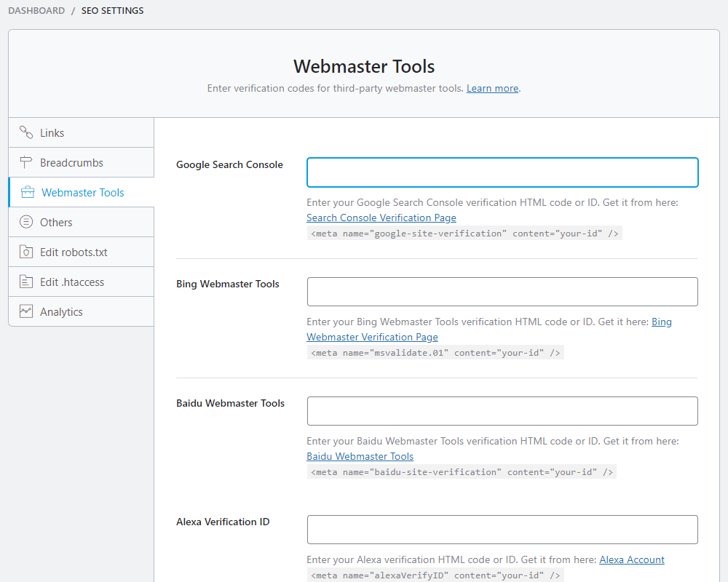The image size is (728, 582).
Task: Click the Bing Webmaster Tools label
Action: tap(227, 284)
